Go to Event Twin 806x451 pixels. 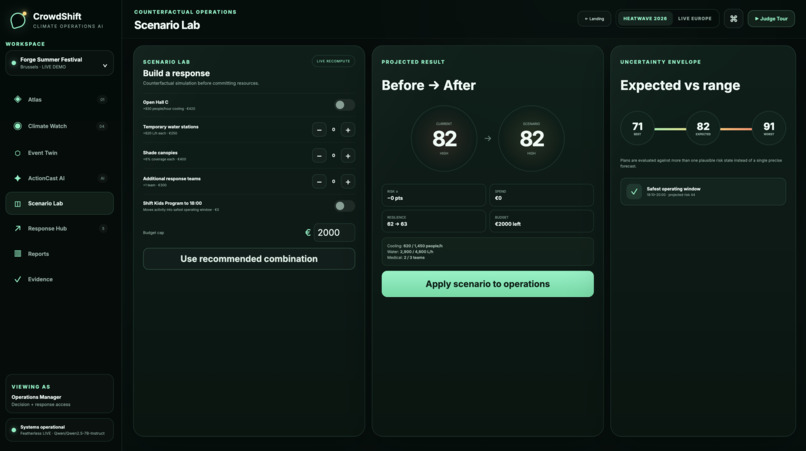[60, 153]
